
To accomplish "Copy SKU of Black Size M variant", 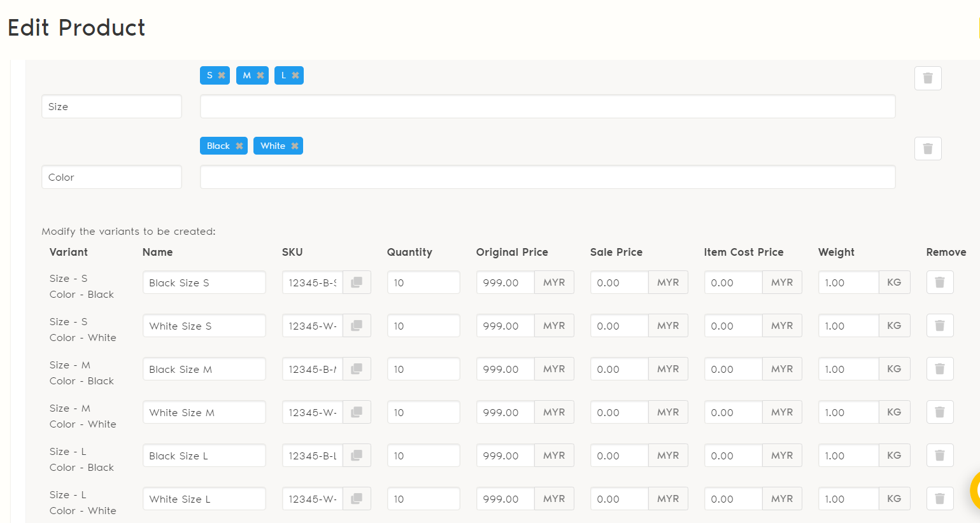I will coord(357,369).
